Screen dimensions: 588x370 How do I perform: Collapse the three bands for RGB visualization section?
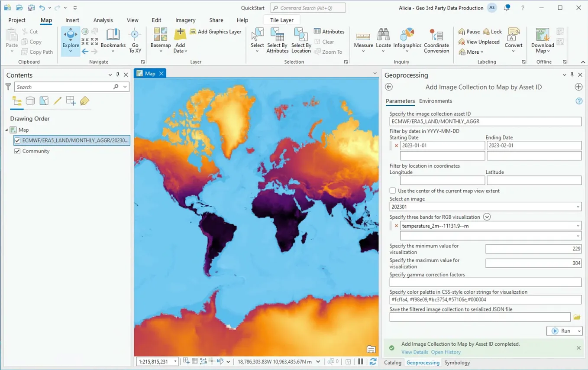click(x=486, y=217)
